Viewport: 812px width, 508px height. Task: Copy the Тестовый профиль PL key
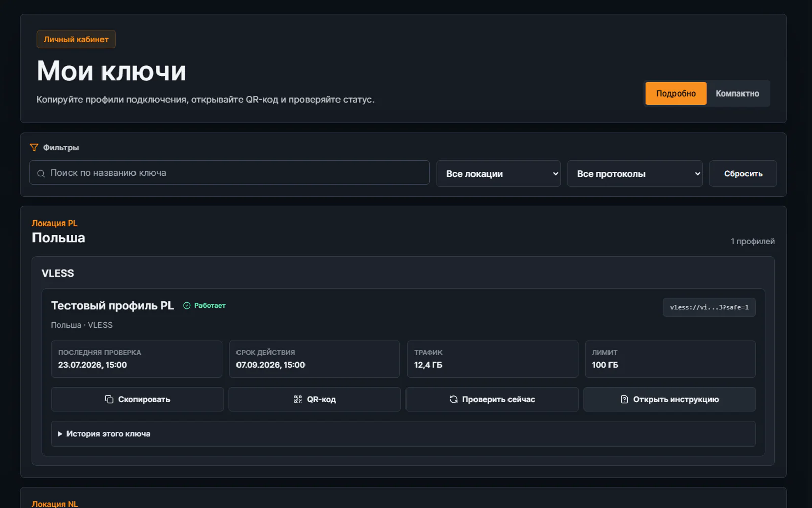click(137, 399)
